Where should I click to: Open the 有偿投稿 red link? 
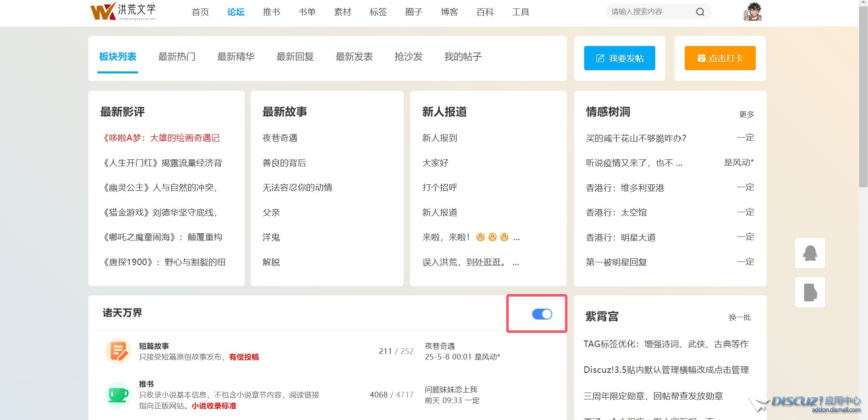click(x=244, y=357)
